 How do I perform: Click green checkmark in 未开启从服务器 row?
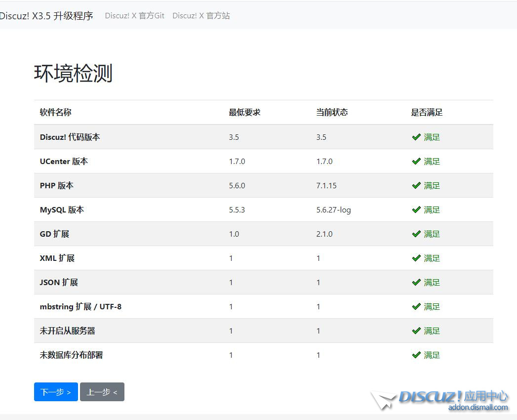[416, 331]
